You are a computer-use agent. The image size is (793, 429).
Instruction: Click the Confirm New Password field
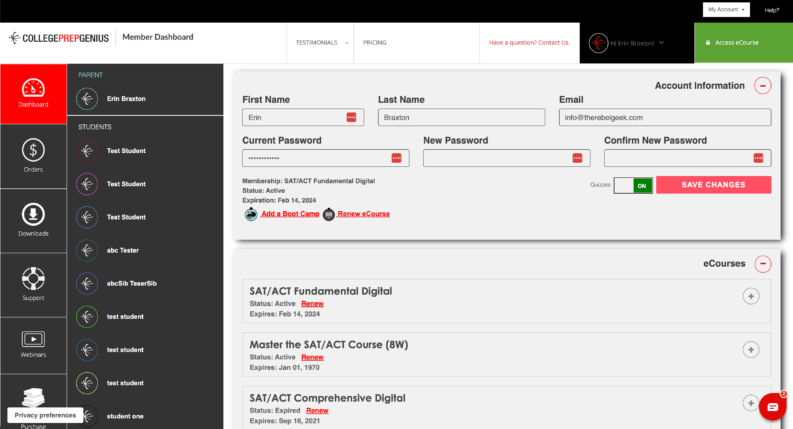pos(687,158)
